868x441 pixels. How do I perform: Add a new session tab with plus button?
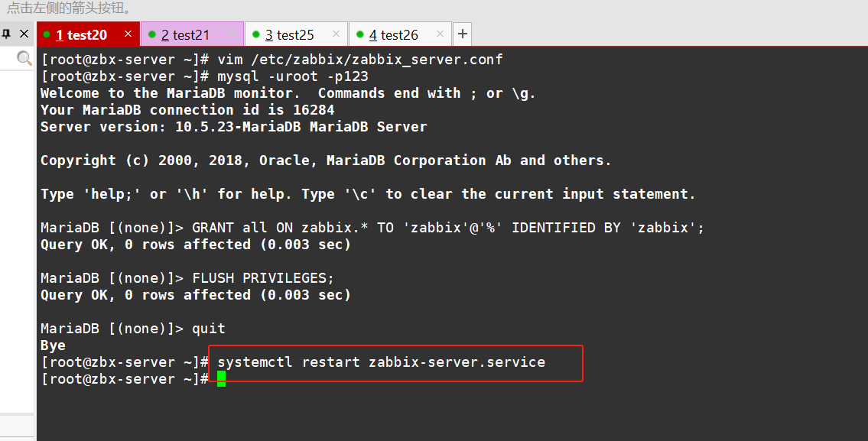click(462, 34)
